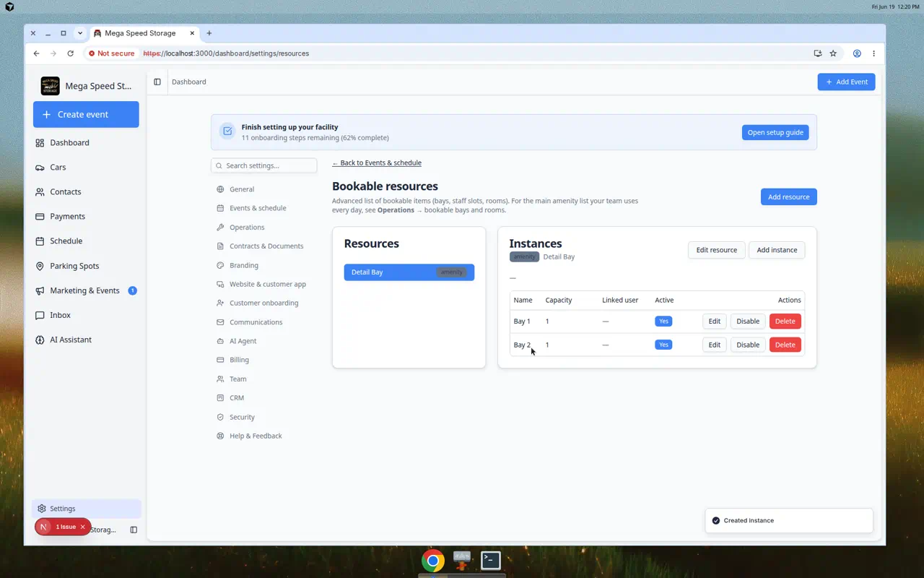Click the Add instance button
Screen dimensions: 924x578
point(777,250)
